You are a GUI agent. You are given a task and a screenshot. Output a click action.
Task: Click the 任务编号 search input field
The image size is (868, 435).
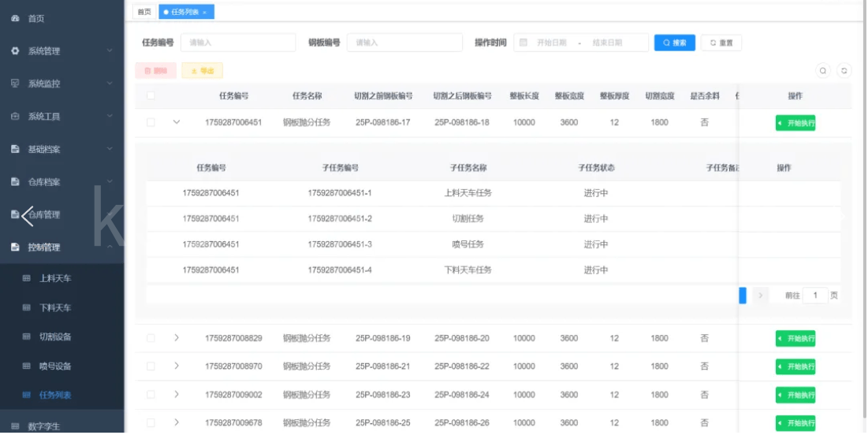pyautogui.click(x=237, y=43)
